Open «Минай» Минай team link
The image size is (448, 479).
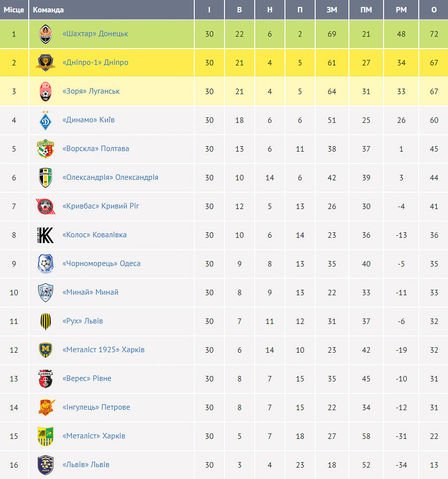[x=90, y=292]
